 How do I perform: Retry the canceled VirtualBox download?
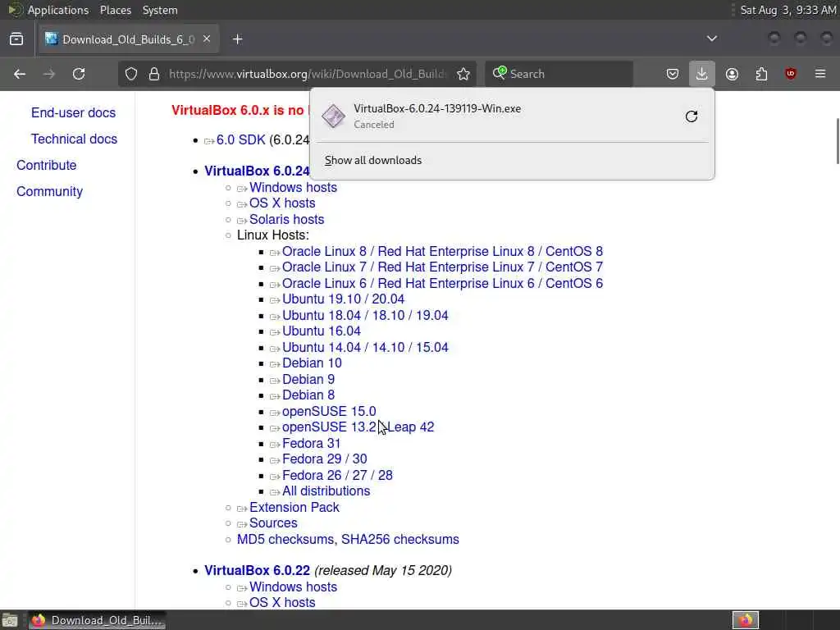coord(692,116)
